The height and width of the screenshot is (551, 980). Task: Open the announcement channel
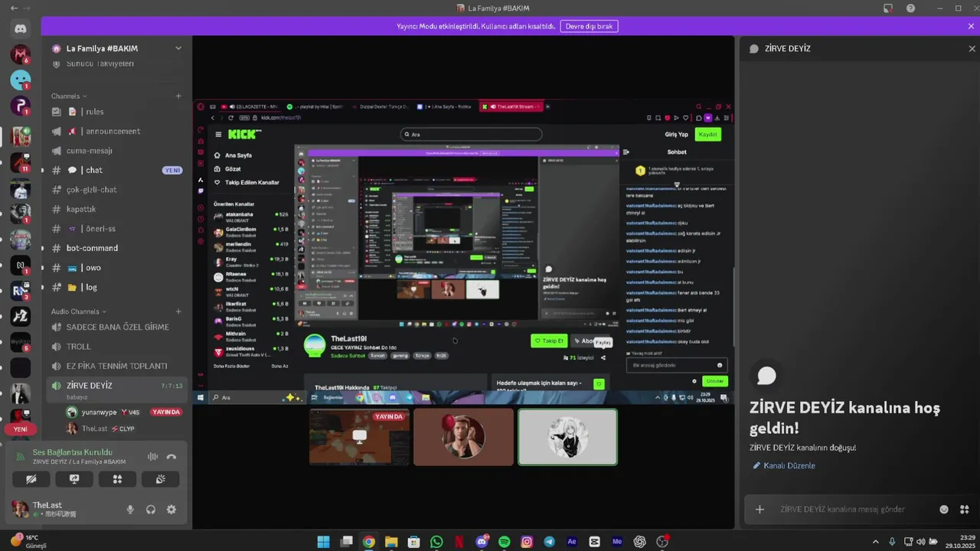116,131
